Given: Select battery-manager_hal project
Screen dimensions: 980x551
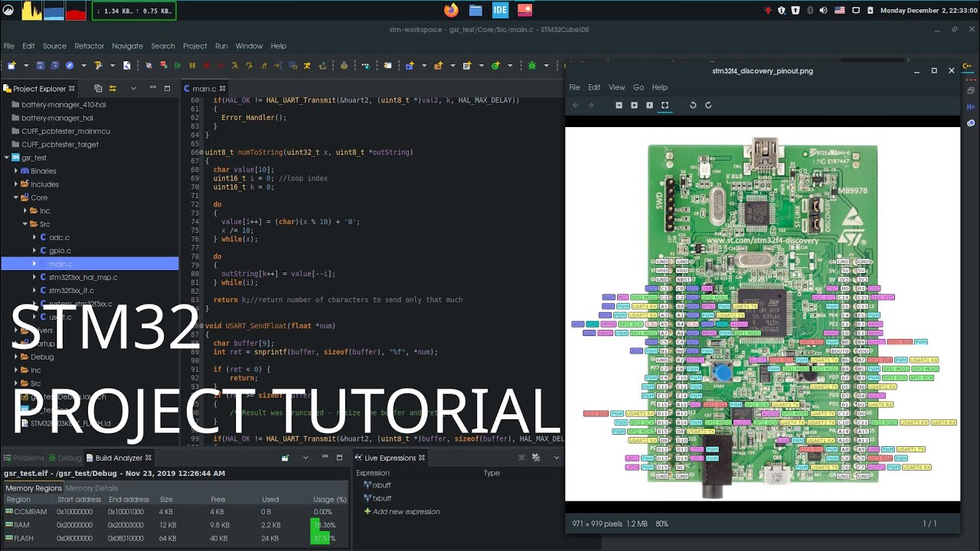Looking at the screenshot, I should (x=57, y=118).
